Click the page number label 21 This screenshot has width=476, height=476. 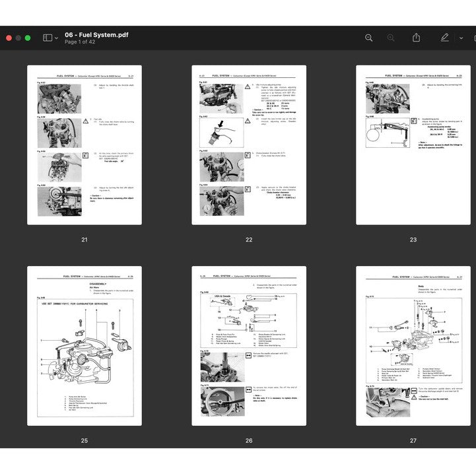[84, 240]
